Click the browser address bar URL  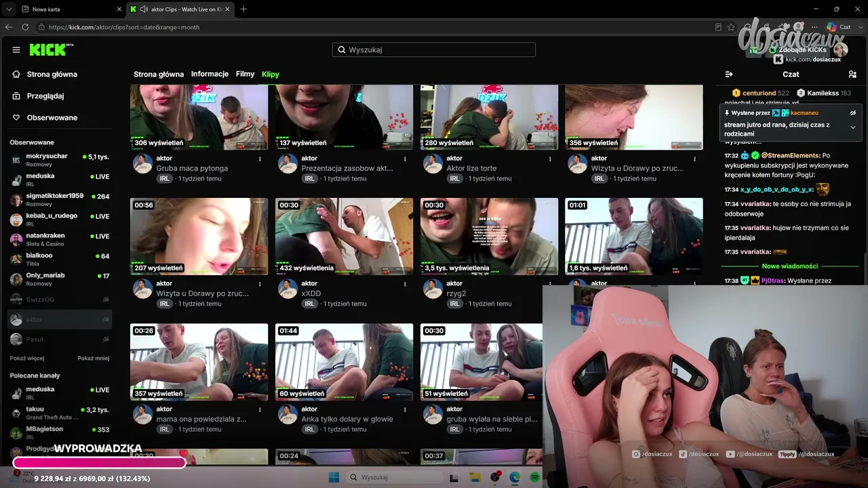click(x=124, y=27)
